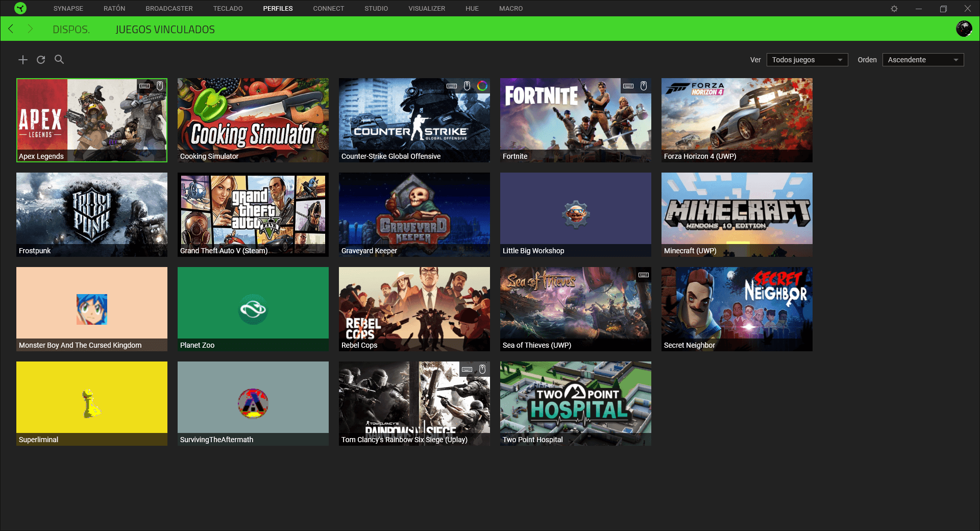Add a new linked game with plus icon
Screen dimensions: 980x531
(x=23, y=60)
